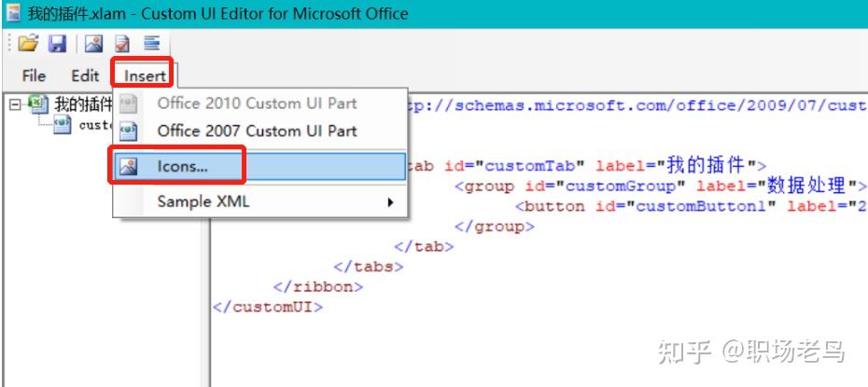Click the Insert Icons toolbar button
The height and width of the screenshot is (387, 868).
coord(92,44)
